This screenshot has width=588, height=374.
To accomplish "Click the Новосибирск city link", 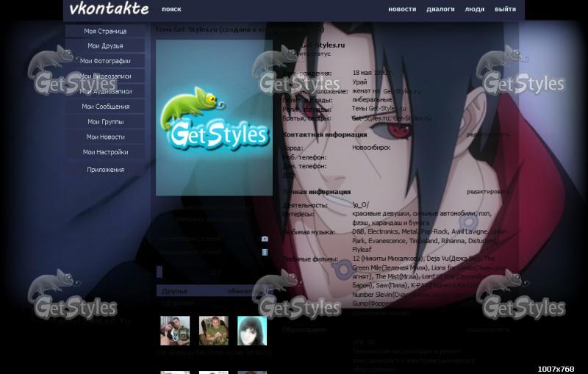I will point(371,148).
